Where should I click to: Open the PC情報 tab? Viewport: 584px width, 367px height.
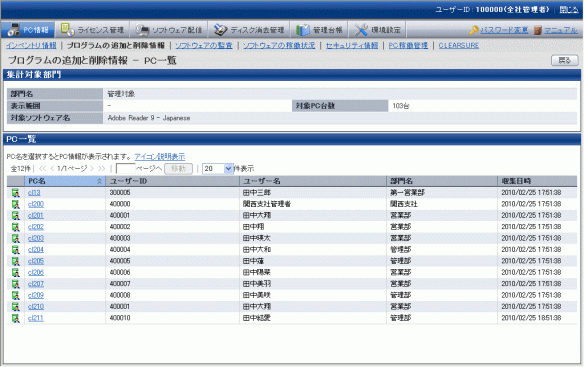click(28, 29)
